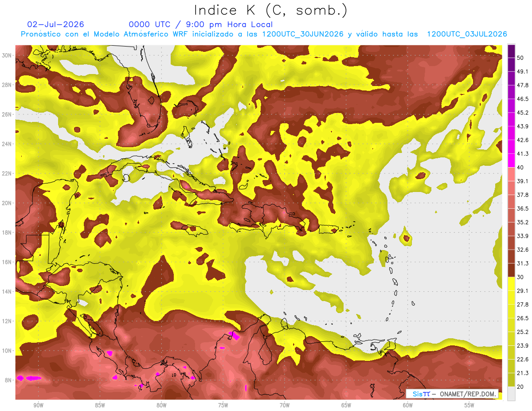Viewport: 532px width, 411px height.
Task: Click the colorbar value 22.6
Action: 522,360
